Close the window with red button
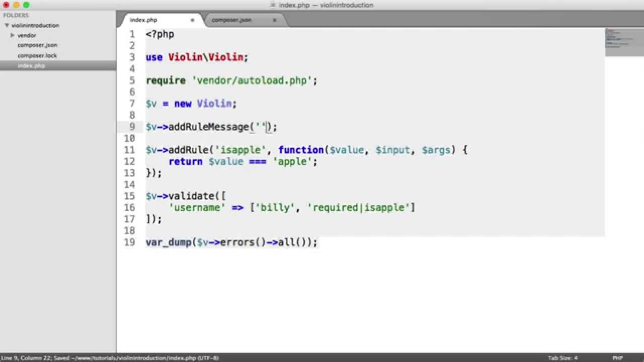Image resolution: width=644 pixels, height=362 pixels. (6, 5)
